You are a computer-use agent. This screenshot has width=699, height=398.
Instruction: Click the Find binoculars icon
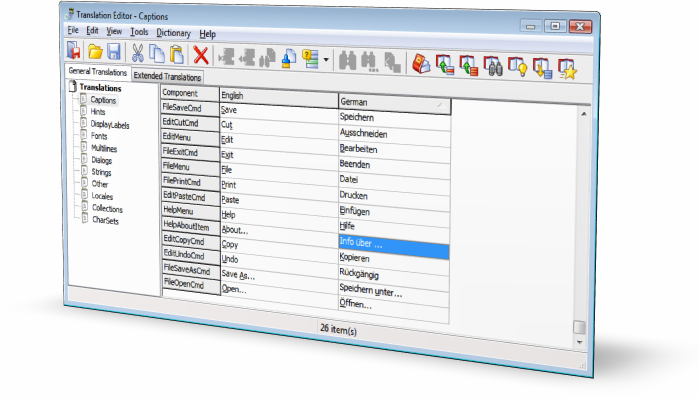pyautogui.click(x=348, y=61)
